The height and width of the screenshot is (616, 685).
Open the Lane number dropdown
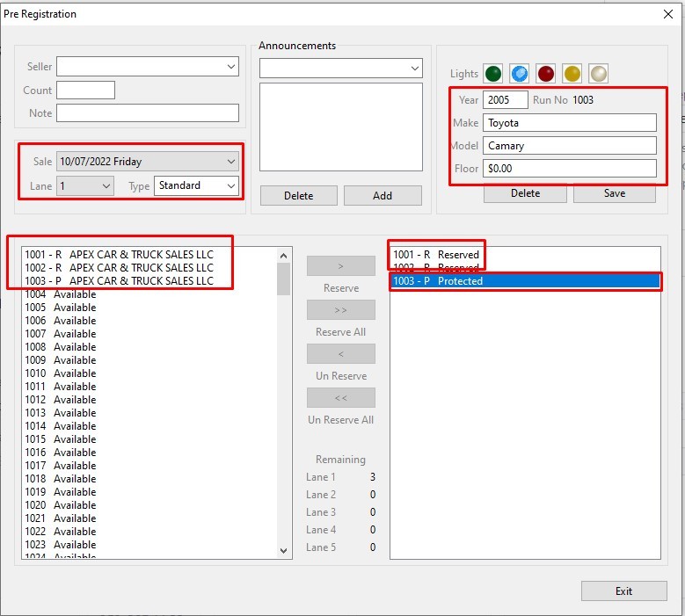[x=85, y=185]
